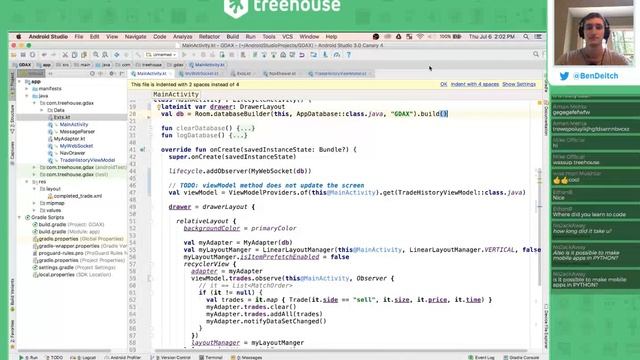Click the Search Everywhere magnifier icon

[536, 54]
